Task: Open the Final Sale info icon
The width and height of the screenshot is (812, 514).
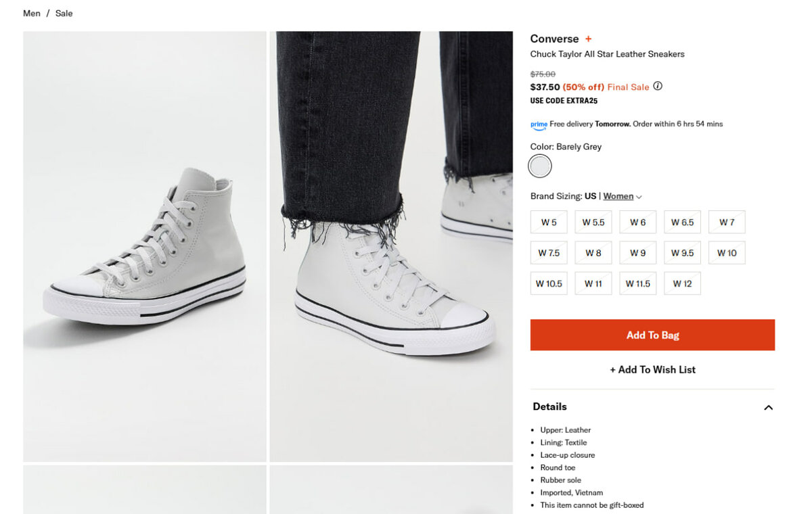Action: [x=658, y=87]
